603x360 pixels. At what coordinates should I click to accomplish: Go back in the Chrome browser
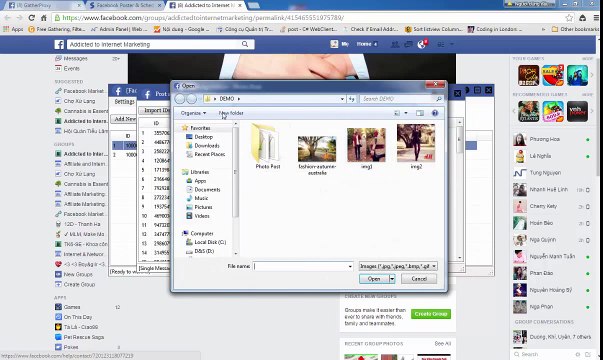8,18
